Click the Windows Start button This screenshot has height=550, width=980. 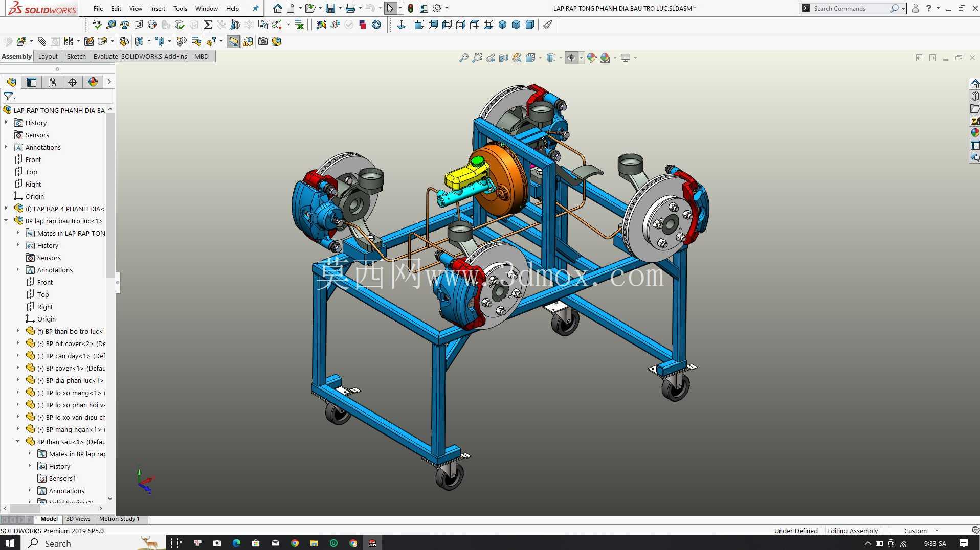(10, 543)
